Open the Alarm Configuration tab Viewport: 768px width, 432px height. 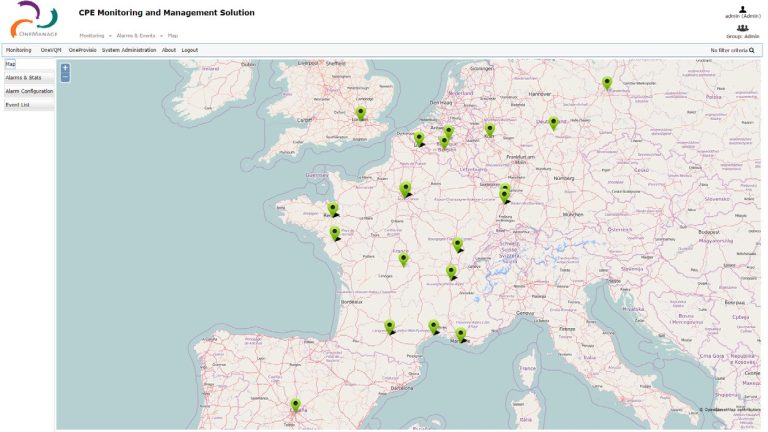point(29,91)
